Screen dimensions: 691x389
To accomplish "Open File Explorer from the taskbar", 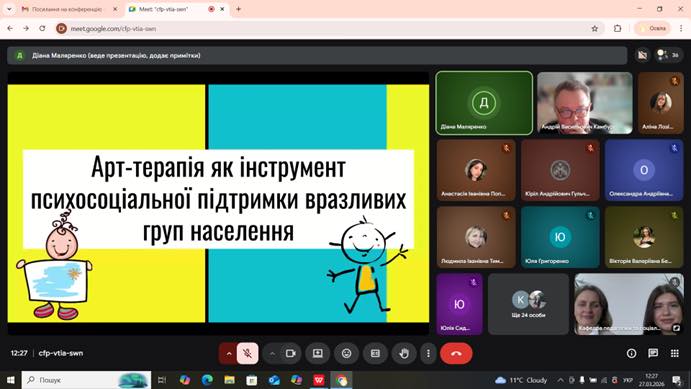I will tap(229, 380).
